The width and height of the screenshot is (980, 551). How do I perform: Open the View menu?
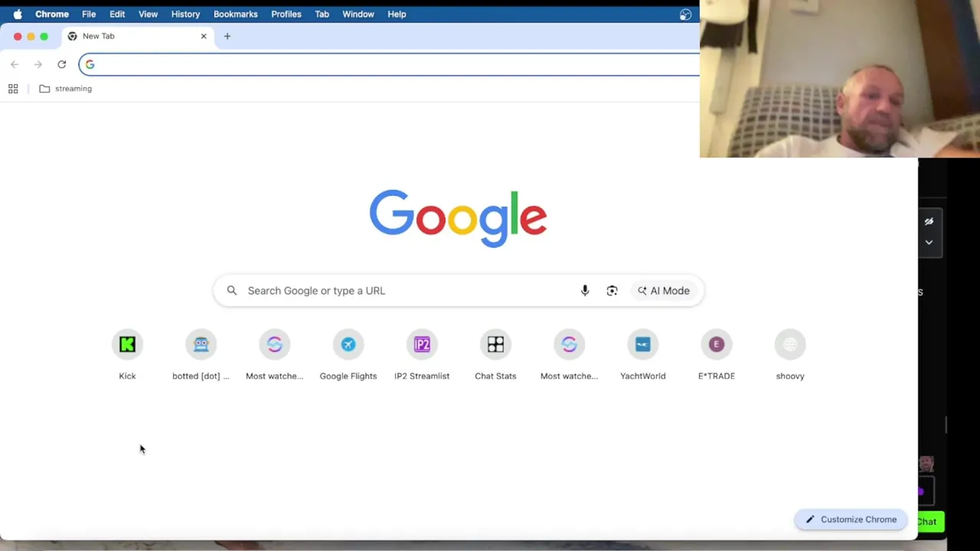point(148,14)
